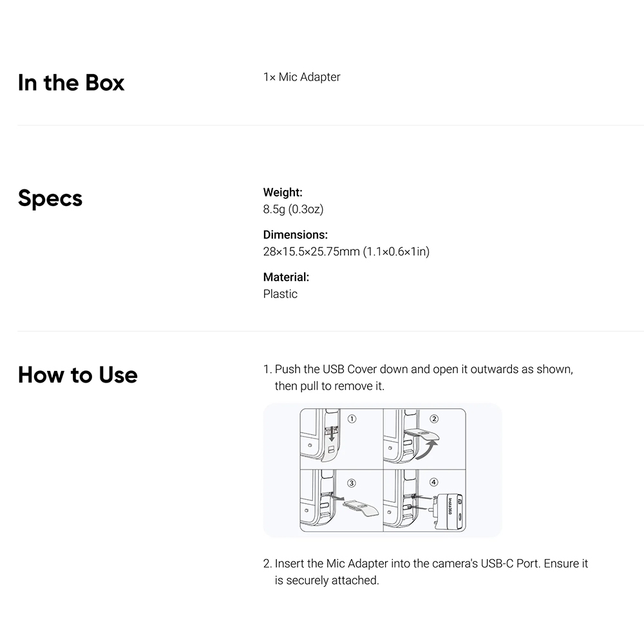The height and width of the screenshot is (644, 644).
Task: Click the circled number 3 in the diagram
Action: coord(352,482)
